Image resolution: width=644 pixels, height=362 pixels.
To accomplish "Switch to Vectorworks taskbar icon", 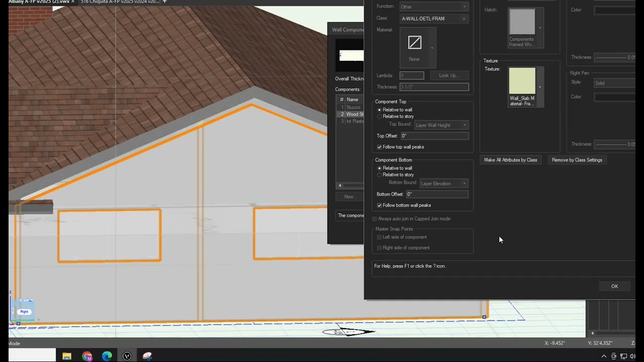I will 127,356.
